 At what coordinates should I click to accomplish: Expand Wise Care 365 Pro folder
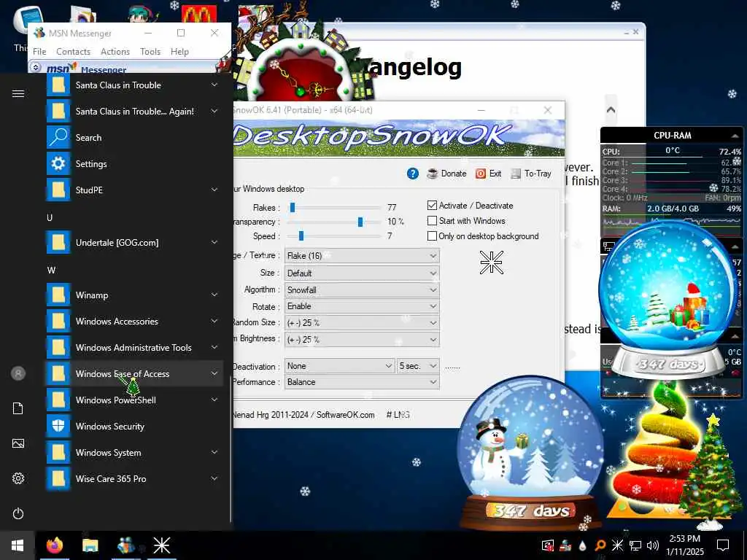(x=133, y=478)
